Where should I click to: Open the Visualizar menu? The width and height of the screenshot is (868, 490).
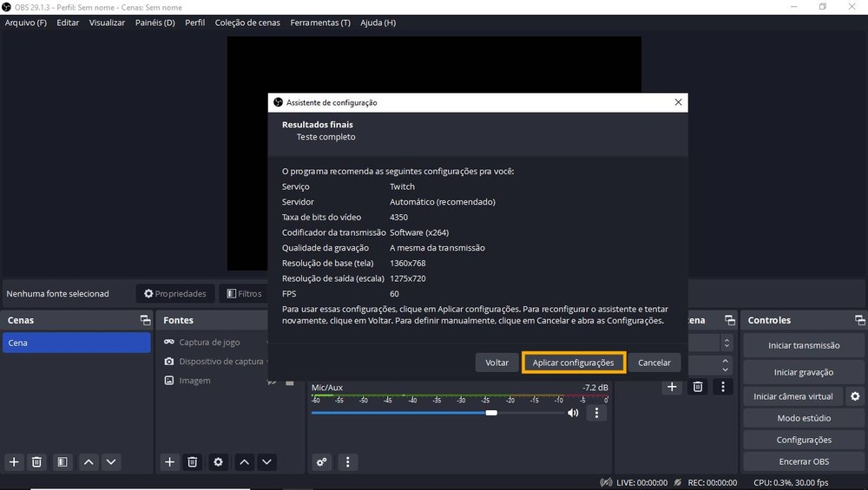107,23
